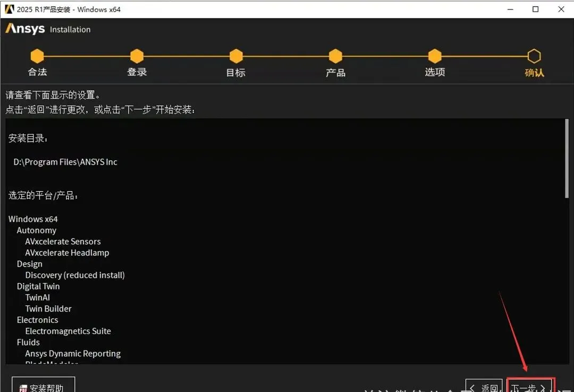Click the 合法 step label

[37, 72]
